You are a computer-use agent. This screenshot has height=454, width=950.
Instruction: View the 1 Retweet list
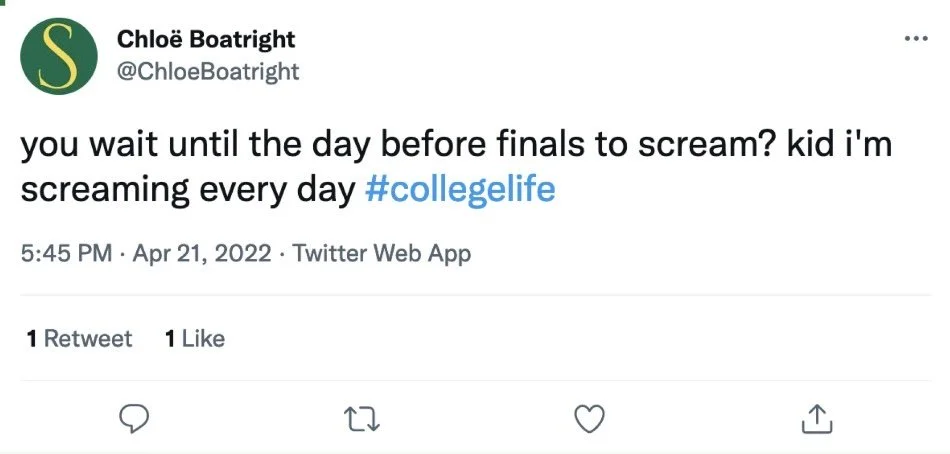pos(79,339)
